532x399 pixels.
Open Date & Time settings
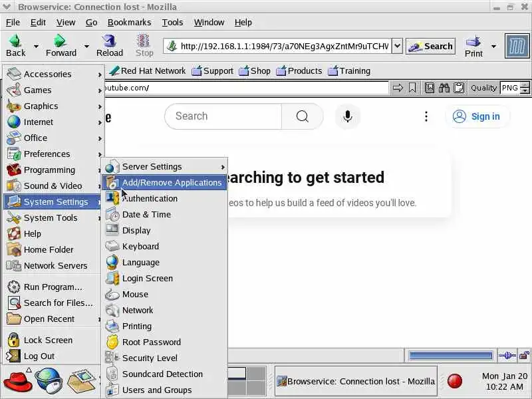(x=164, y=214)
